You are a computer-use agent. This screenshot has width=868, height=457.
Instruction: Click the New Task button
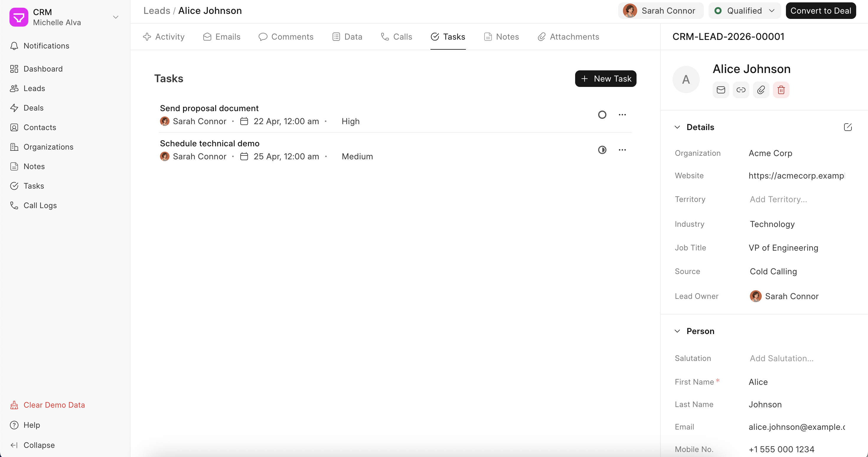pyautogui.click(x=605, y=79)
